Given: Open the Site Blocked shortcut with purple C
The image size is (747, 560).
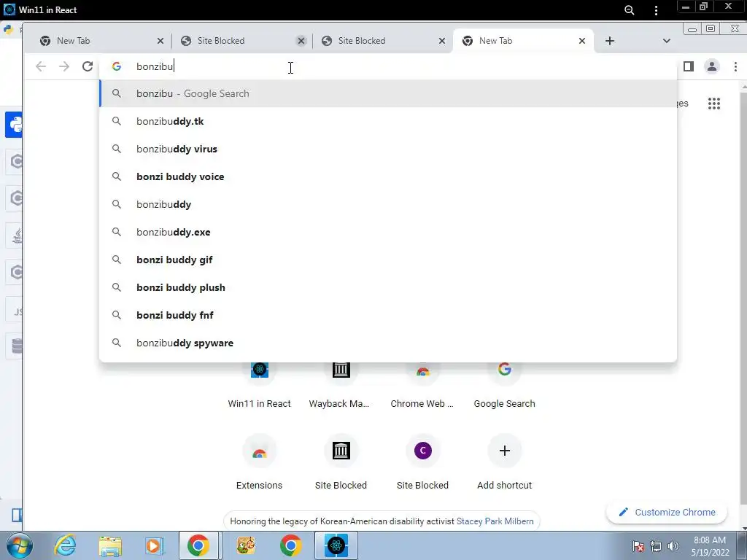Looking at the screenshot, I should pos(422,462).
